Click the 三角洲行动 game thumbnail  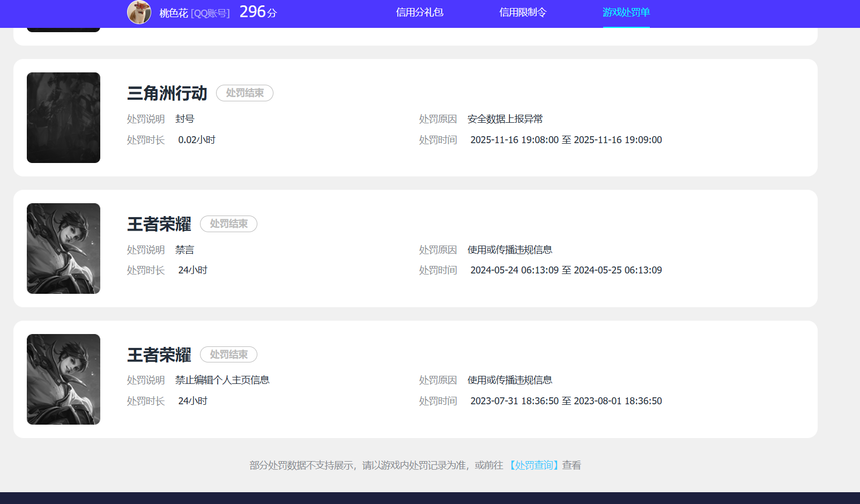click(63, 117)
